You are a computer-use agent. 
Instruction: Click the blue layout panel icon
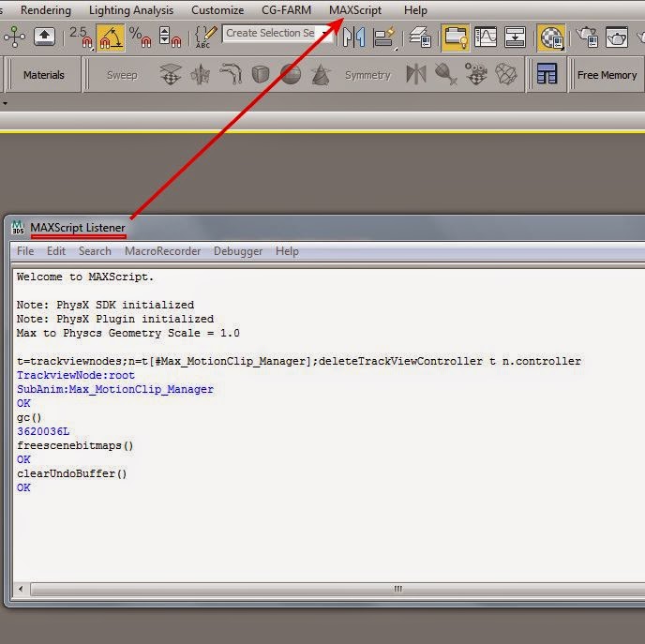click(x=547, y=74)
